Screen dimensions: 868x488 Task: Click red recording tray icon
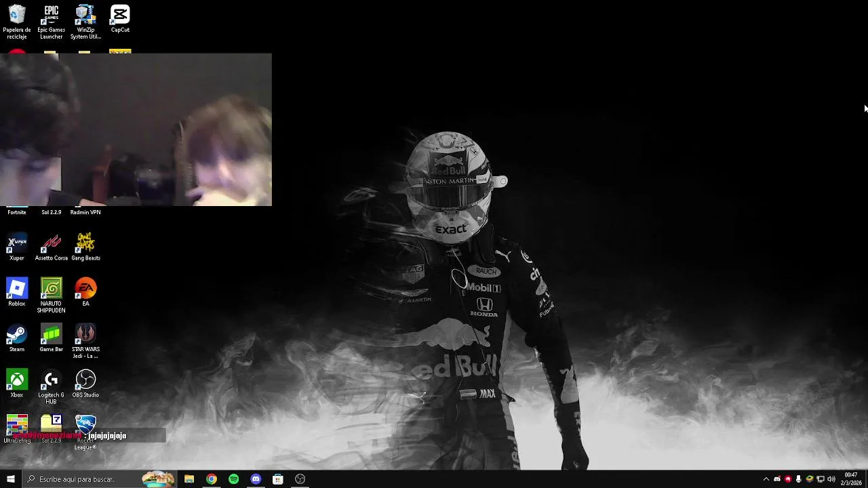(788, 479)
